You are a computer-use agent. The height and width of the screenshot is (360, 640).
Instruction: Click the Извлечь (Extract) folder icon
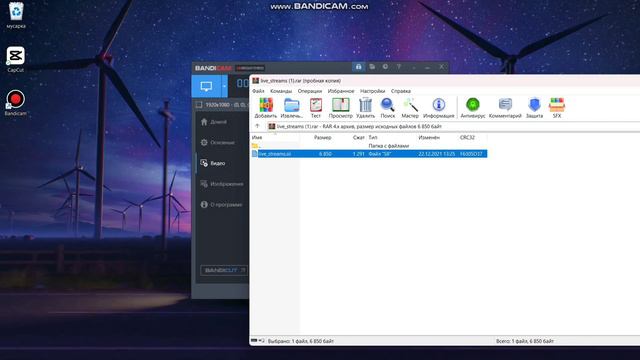(291, 105)
